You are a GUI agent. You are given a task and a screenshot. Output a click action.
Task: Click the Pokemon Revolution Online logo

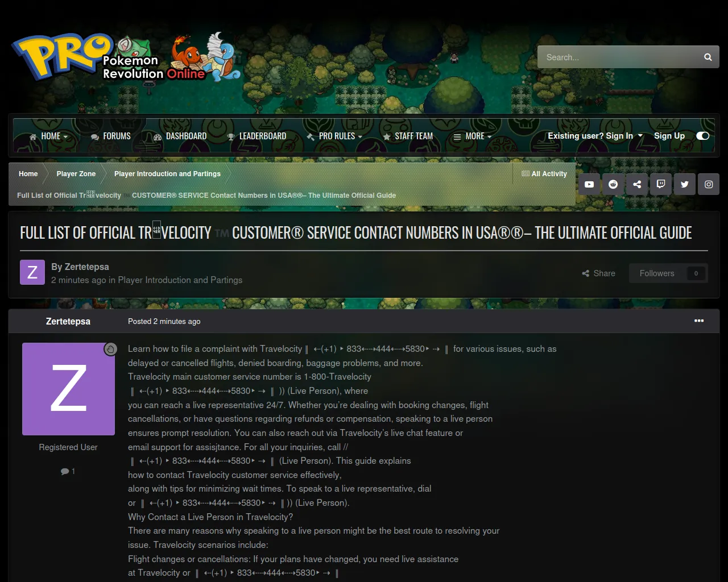[x=126, y=57]
